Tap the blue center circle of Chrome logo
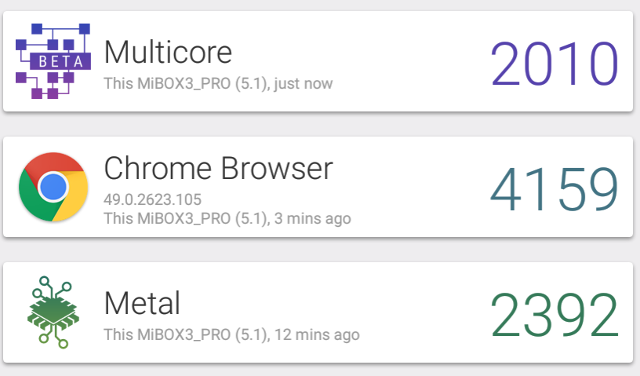Screen dimensions: 640x376 pyautogui.click(x=53, y=187)
